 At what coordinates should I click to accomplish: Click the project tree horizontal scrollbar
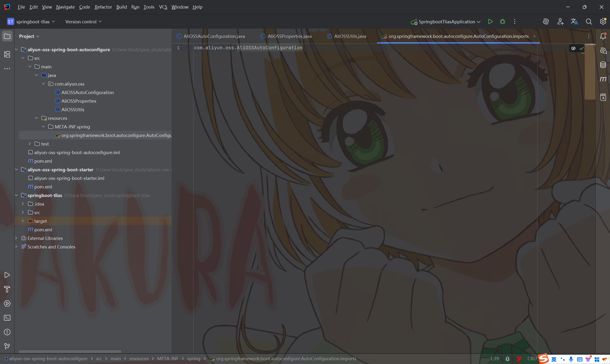(x=70, y=351)
